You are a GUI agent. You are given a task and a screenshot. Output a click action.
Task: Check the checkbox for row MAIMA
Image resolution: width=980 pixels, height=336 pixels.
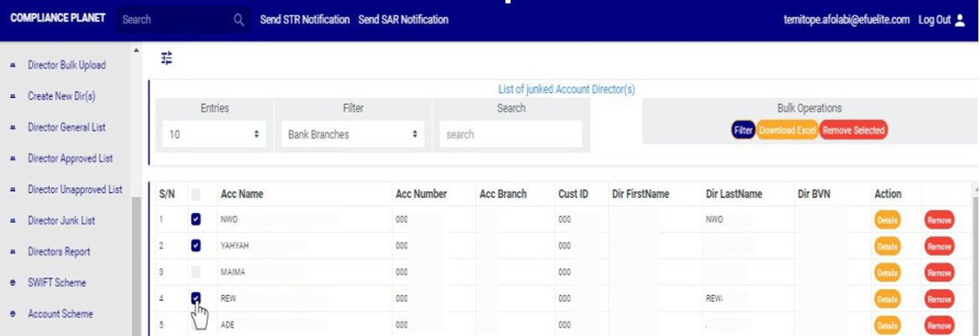point(196,272)
